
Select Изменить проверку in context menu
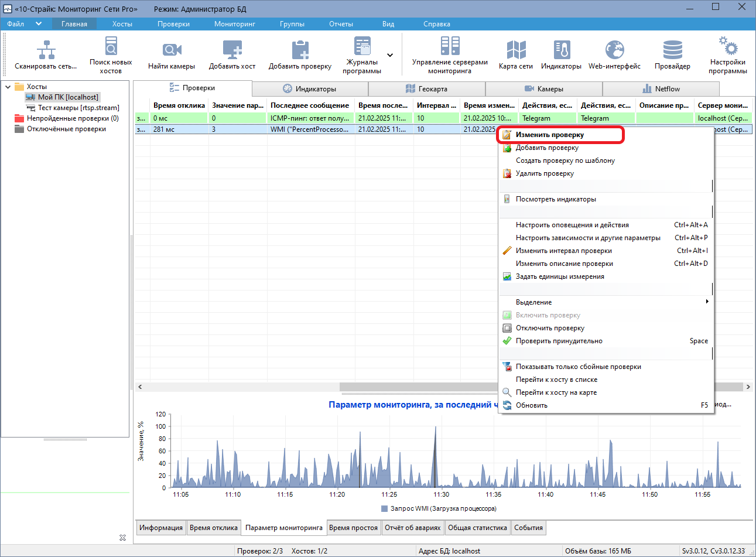tap(549, 135)
